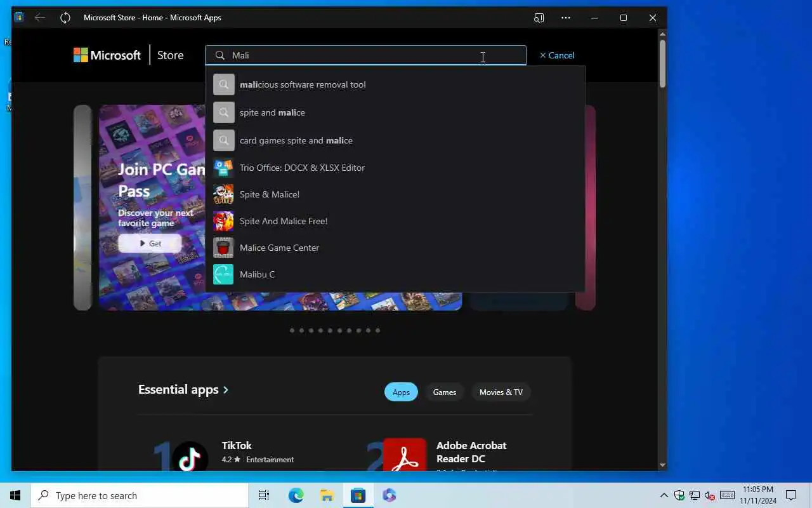Open Task View on the taskbar
Screen dimensions: 812x508
(263, 495)
